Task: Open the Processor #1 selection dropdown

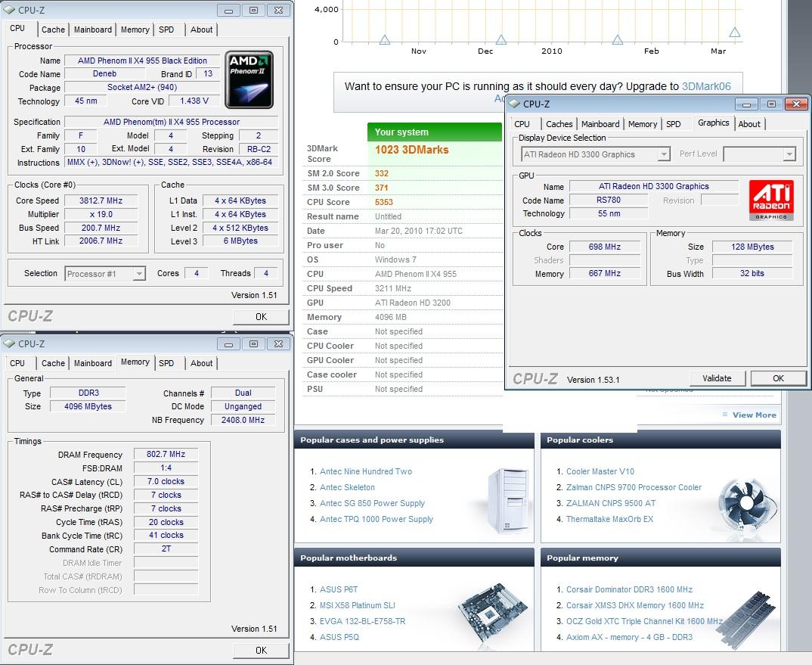Action: pyautogui.click(x=139, y=274)
